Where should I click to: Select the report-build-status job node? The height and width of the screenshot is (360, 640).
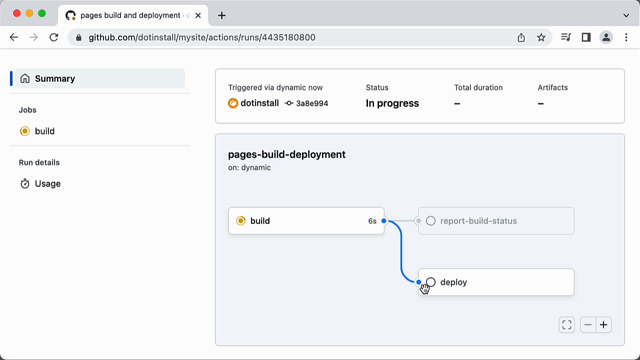(x=496, y=221)
